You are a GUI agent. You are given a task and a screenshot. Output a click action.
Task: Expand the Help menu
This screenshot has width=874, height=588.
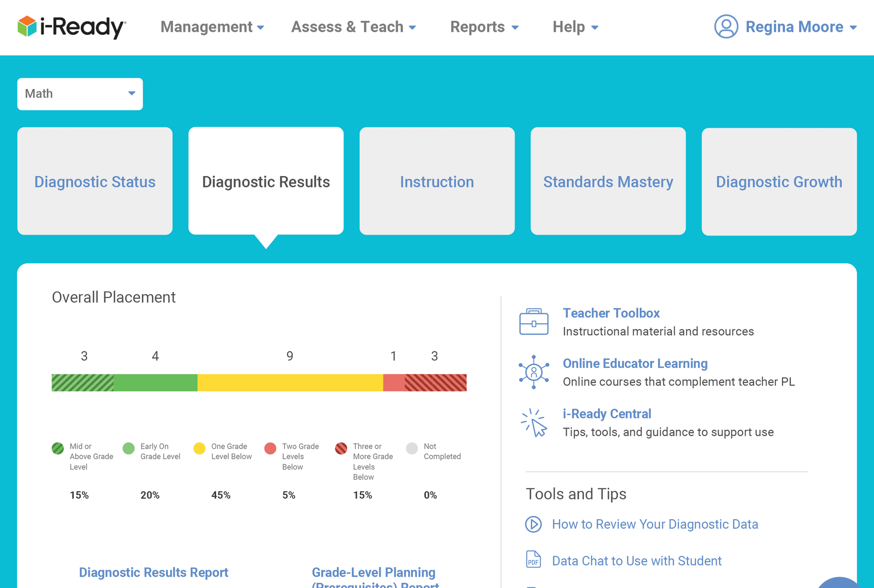pos(575,27)
